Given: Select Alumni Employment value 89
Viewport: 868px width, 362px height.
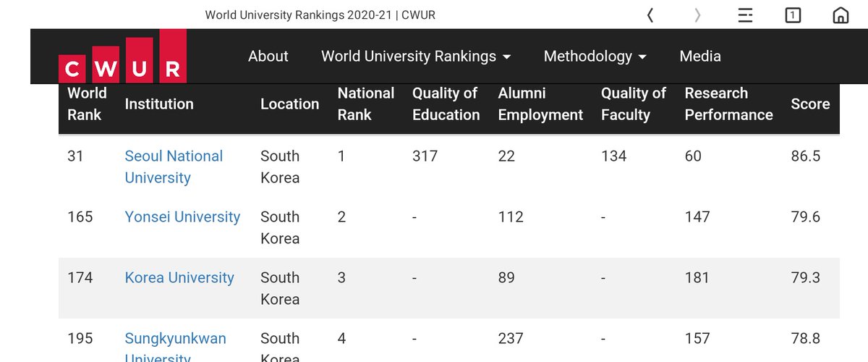Looking at the screenshot, I should tap(506, 277).
